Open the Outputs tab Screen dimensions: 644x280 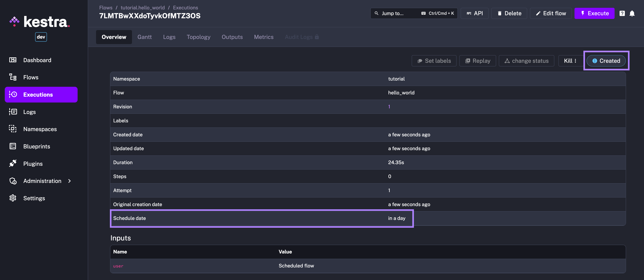[232, 37]
